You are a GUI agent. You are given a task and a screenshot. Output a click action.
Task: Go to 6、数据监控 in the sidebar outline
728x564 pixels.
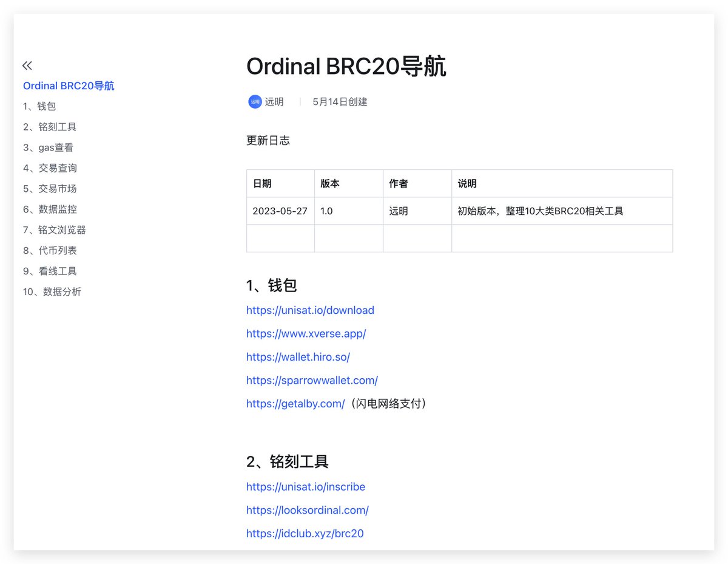(50, 209)
